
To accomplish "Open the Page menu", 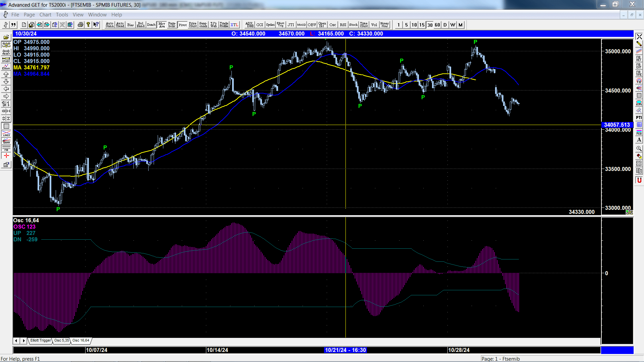I will 29,15.
